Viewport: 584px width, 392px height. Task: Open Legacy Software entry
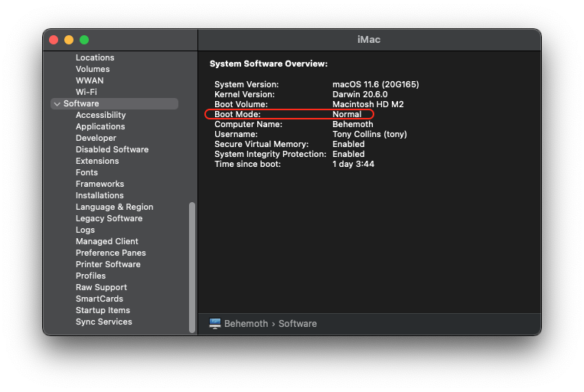tap(109, 219)
